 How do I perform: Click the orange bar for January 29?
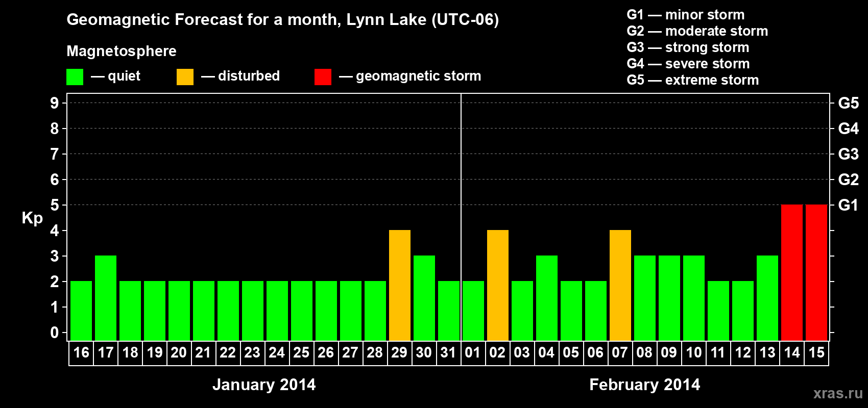click(x=400, y=285)
